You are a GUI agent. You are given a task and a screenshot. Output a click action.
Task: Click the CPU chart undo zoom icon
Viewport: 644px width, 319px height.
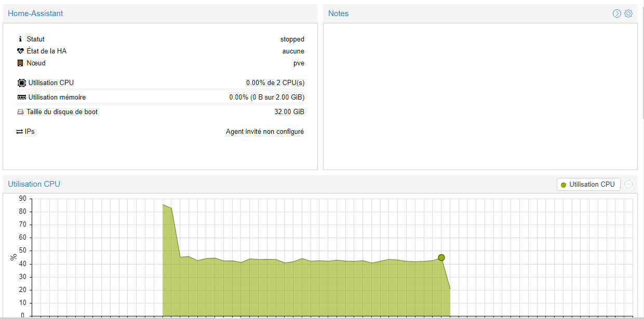[x=628, y=184]
